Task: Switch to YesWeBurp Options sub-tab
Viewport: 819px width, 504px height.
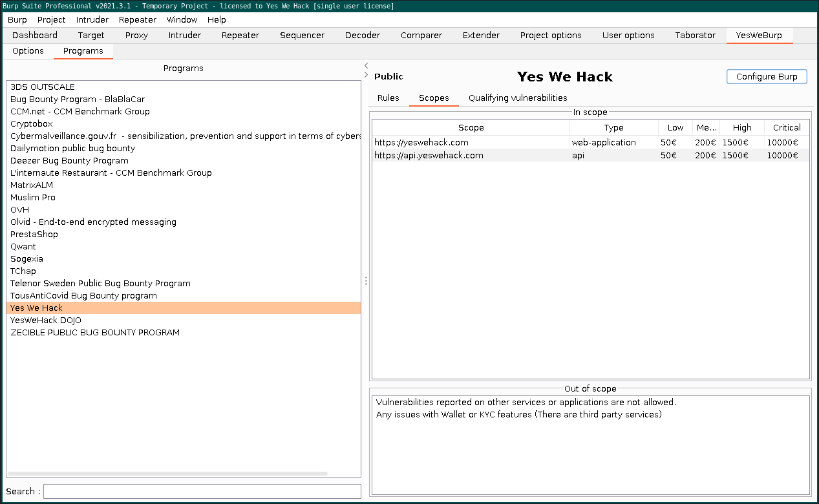Action: point(28,51)
